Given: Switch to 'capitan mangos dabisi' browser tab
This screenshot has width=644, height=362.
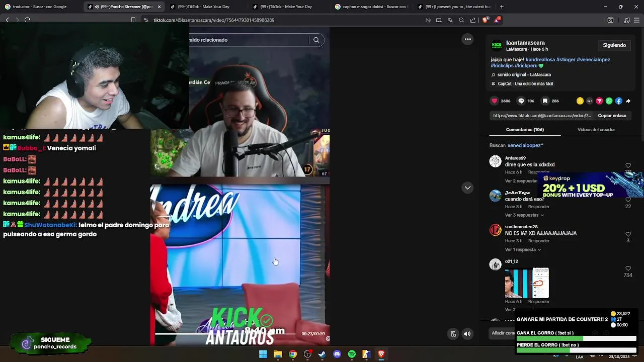Looking at the screenshot, I should (x=372, y=7).
